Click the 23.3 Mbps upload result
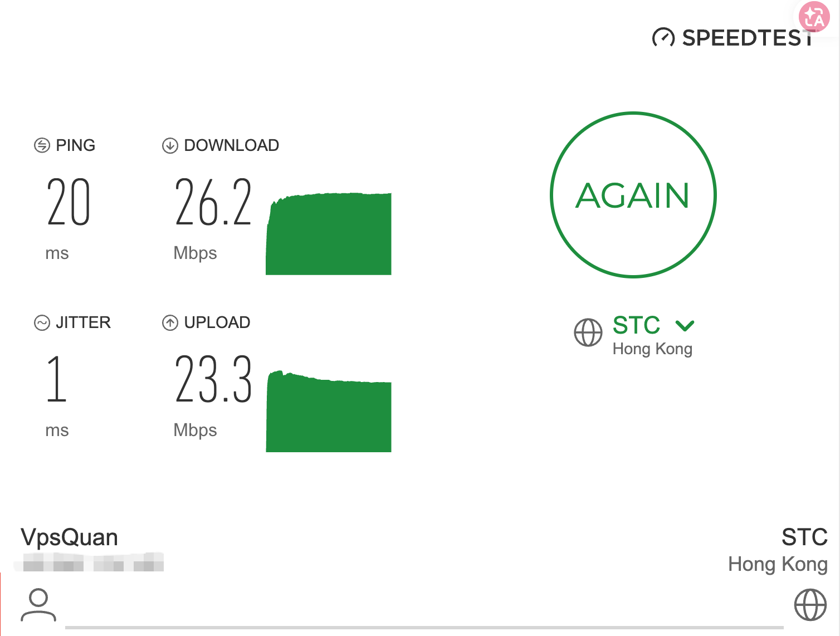This screenshot has width=840, height=636. pos(213,380)
